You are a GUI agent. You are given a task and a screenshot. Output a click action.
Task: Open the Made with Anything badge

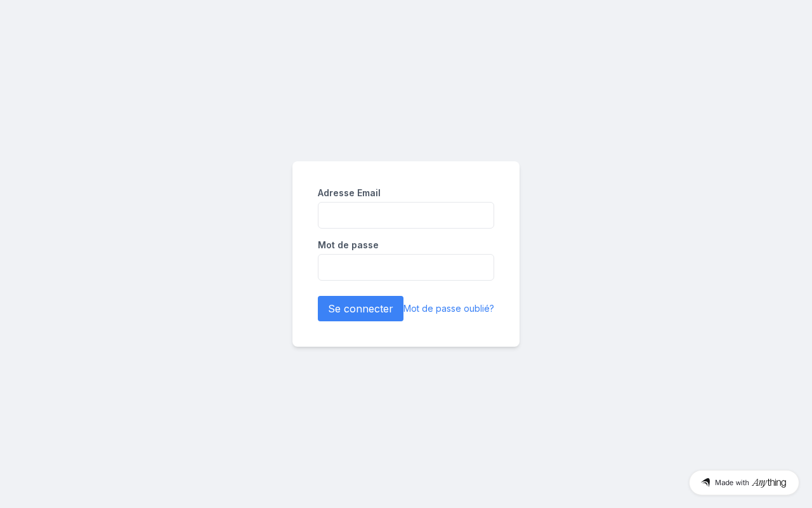[744, 483]
